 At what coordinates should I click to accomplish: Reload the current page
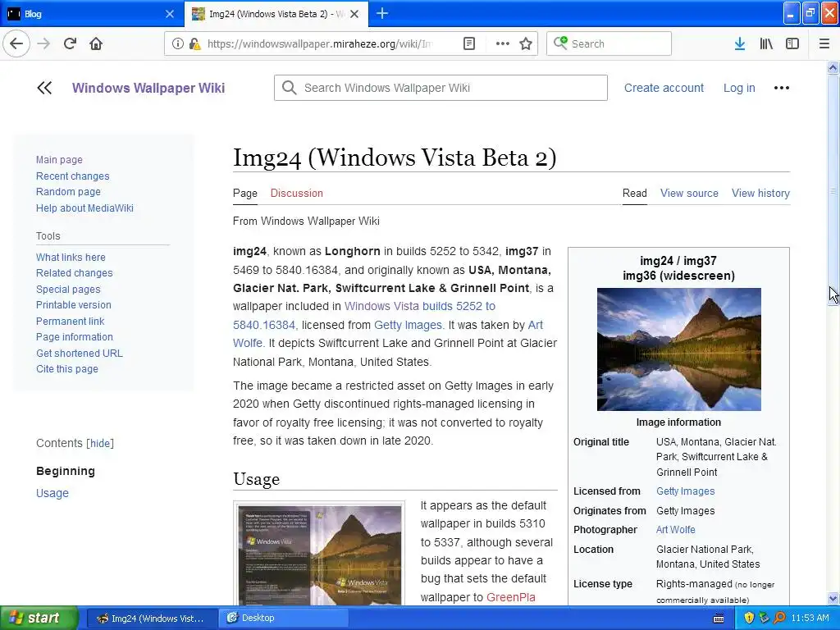click(x=70, y=43)
